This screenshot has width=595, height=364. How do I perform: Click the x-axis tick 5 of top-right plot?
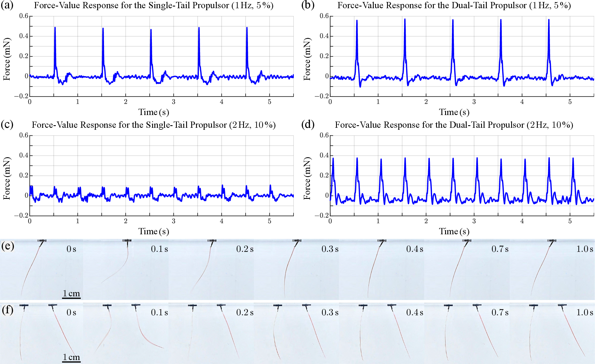(570, 102)
